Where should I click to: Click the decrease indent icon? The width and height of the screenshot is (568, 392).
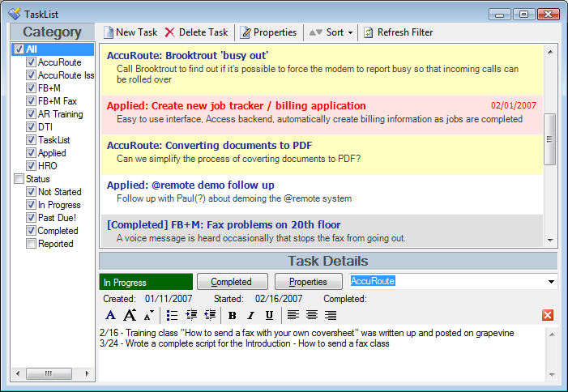(210, 315)
